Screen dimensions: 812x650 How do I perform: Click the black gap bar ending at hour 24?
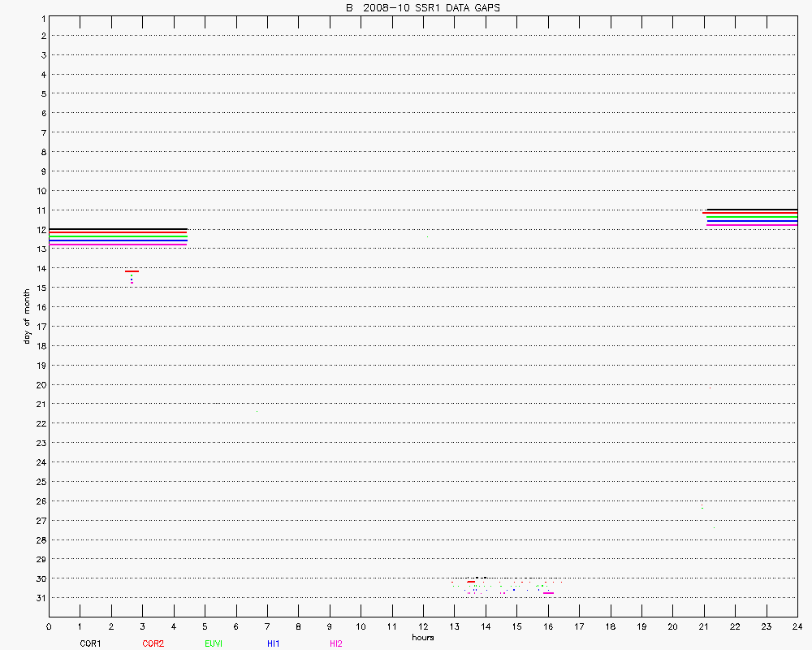[x=752, y=210]
